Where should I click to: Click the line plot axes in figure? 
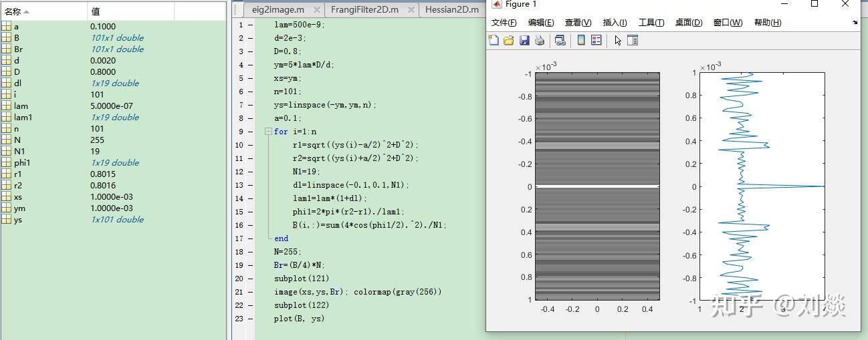point(762,186)
